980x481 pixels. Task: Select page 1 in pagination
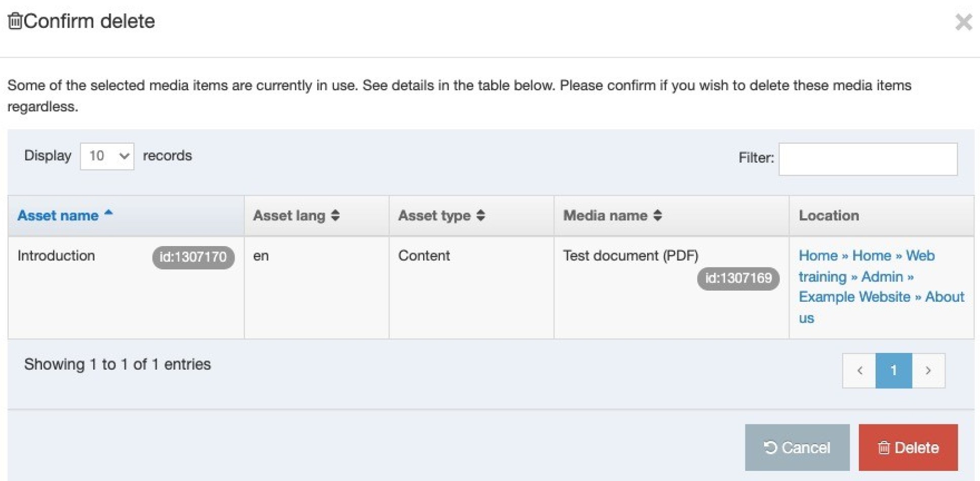tap(893, 371)
